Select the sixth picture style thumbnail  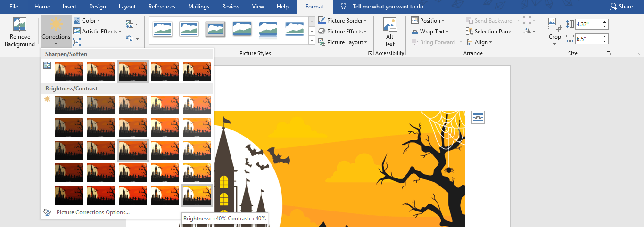click(x=295, y=30)
